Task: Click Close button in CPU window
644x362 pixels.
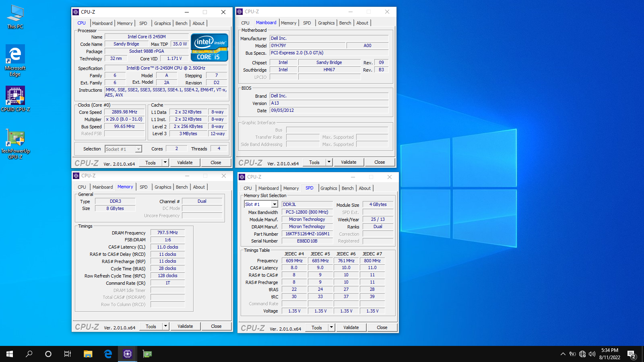Action: point(216,162)
